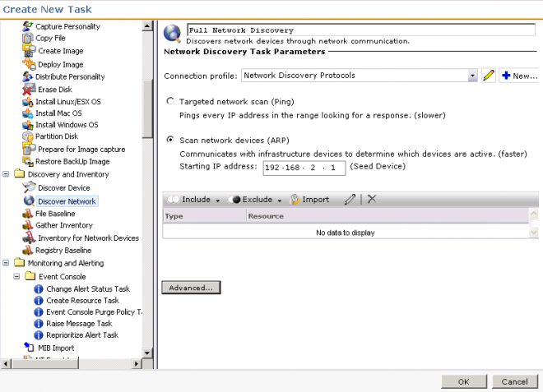Click the Discover Network globe icon in tree
Image resolution: width=543 pixels, height=392 pixels.
pos(29,201)
